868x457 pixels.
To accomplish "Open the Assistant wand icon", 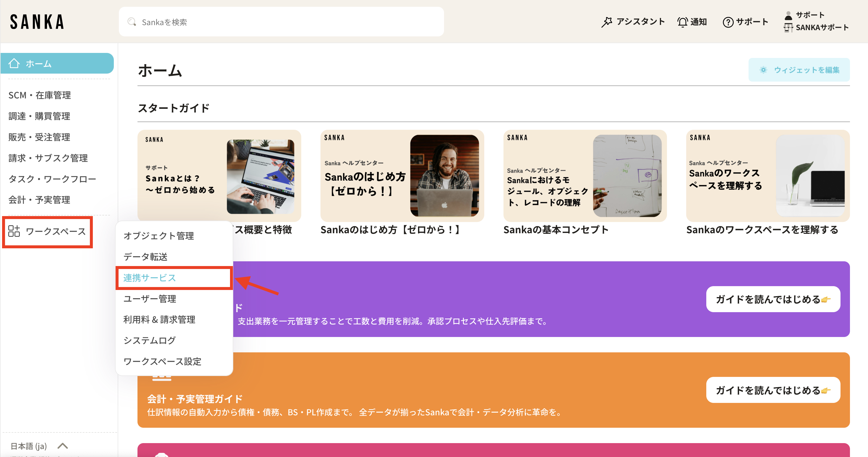I will tap(607, 22).
